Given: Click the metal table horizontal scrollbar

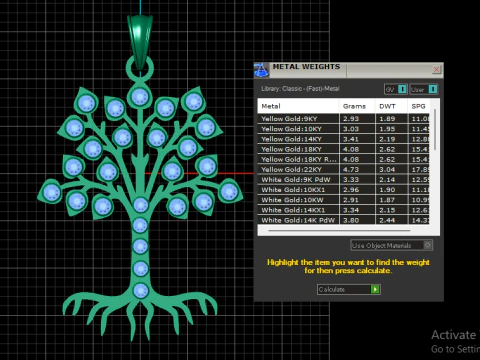Looking at the screenshot, I should click(339, 230).
